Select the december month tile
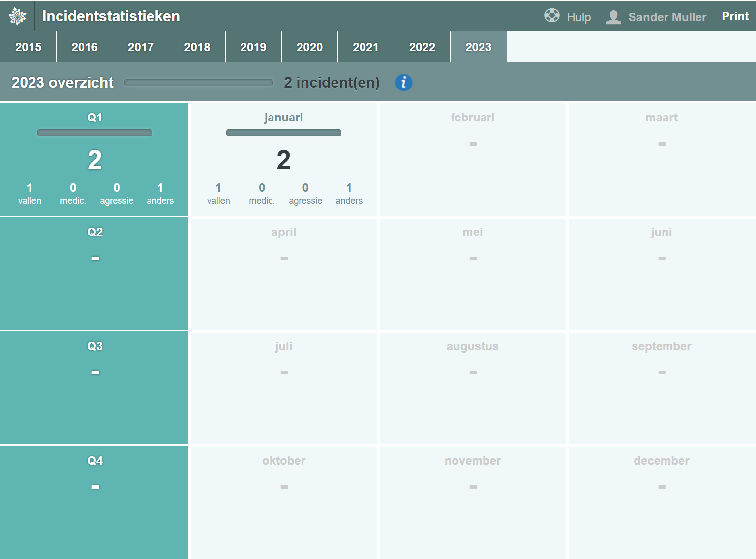 tap(661, 501)
